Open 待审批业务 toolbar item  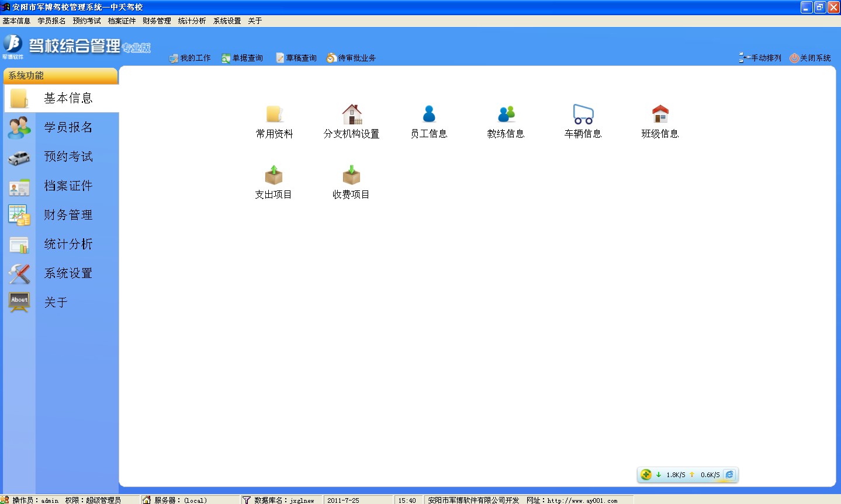pos(351,58)
